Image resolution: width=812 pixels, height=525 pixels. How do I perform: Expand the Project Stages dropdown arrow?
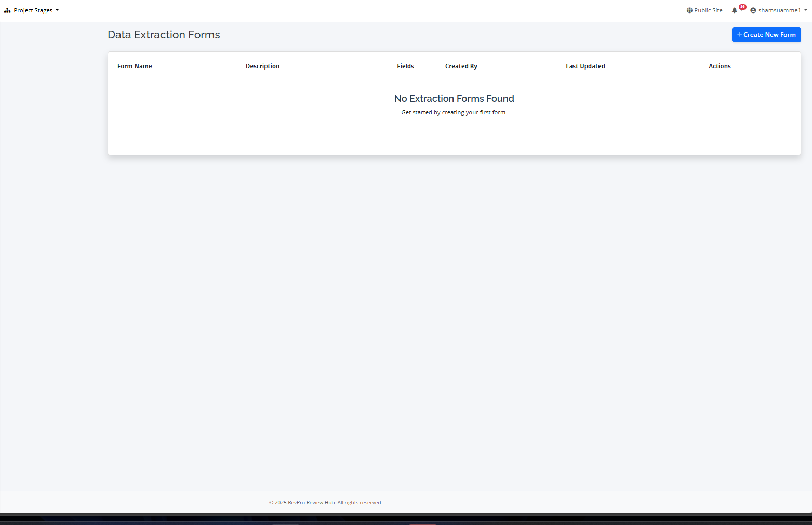(x=57, y=10)
